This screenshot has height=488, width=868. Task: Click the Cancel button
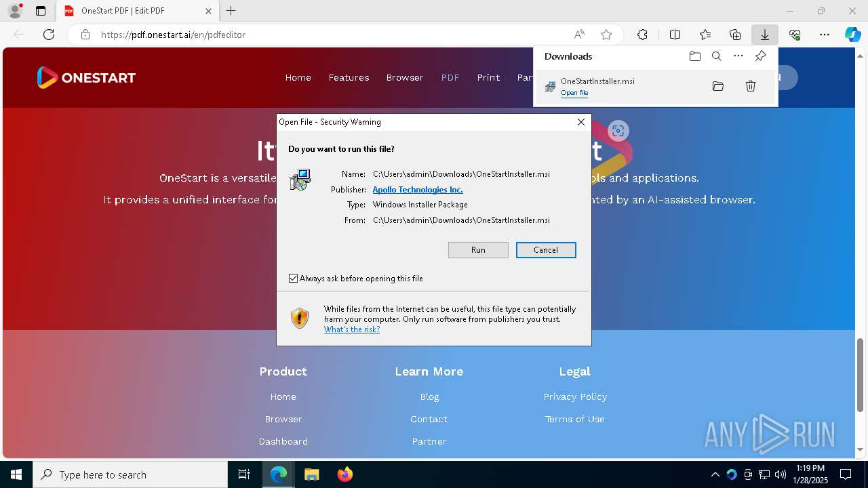pos(546,250)
